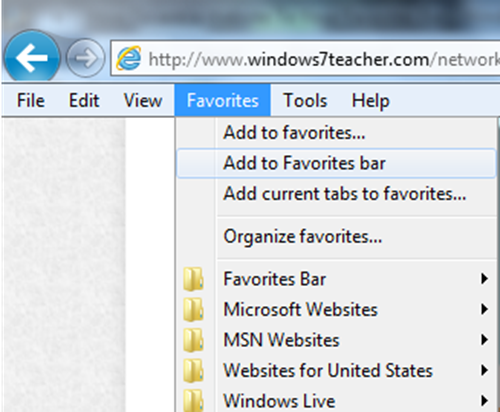Screen dimensions: 500x412
Task: Expand Websites for United States submenu arrow
Action: [x=484, y=370]
